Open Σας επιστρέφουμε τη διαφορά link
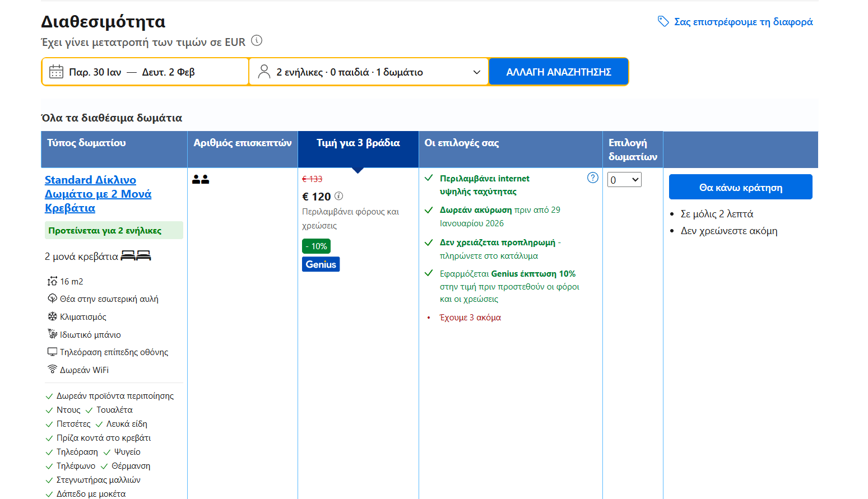 (742, 22)
